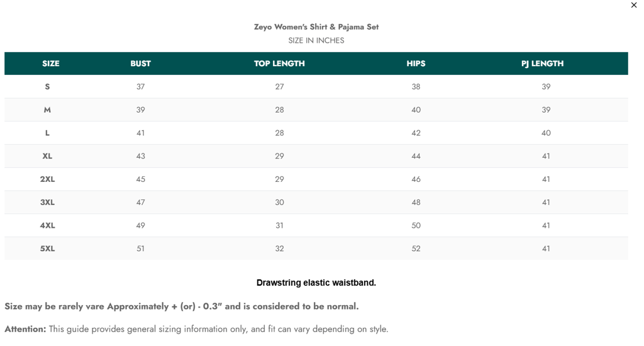Select the 5XL size row label
Viewport: 644px width, 346px height.
point(47,248)
